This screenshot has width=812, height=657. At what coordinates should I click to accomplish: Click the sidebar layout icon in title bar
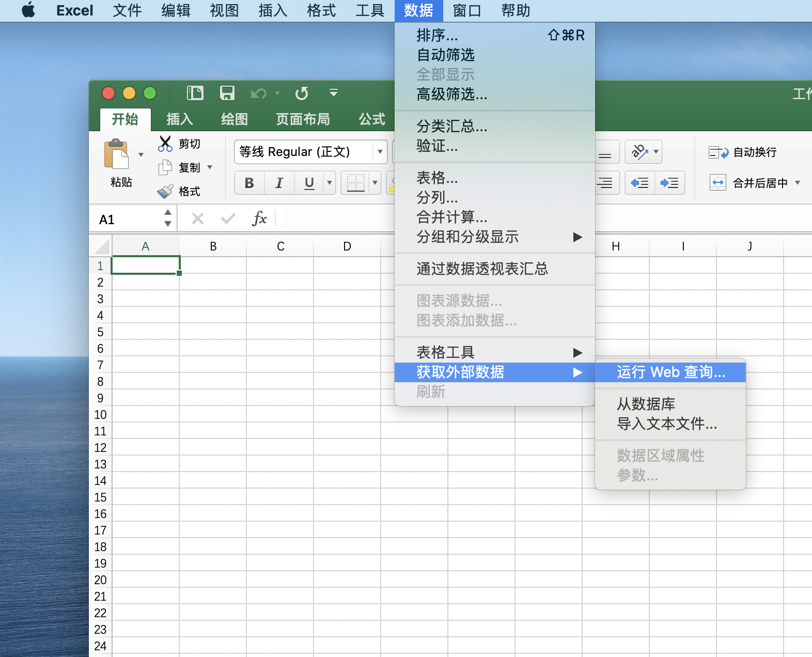pos(195,93)
